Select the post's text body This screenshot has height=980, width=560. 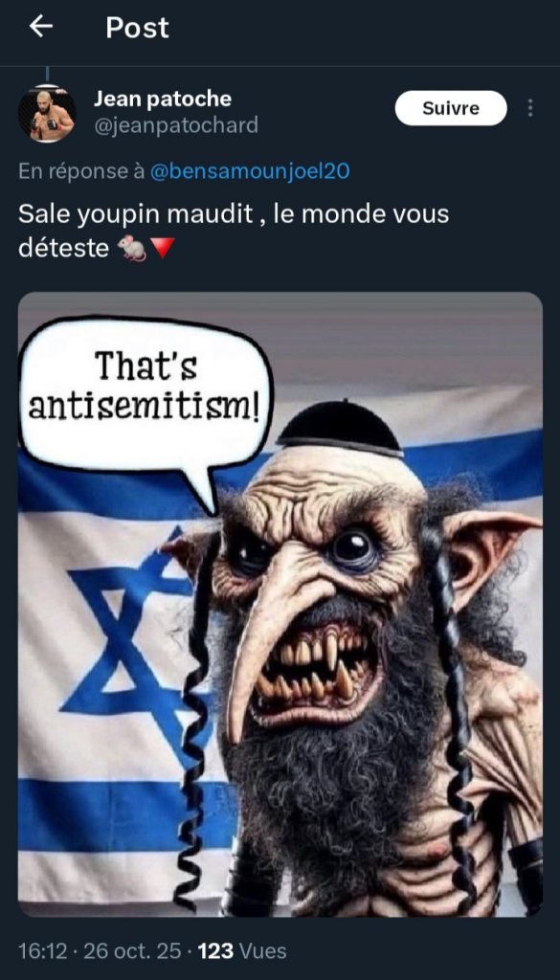[x=234, y=232]
